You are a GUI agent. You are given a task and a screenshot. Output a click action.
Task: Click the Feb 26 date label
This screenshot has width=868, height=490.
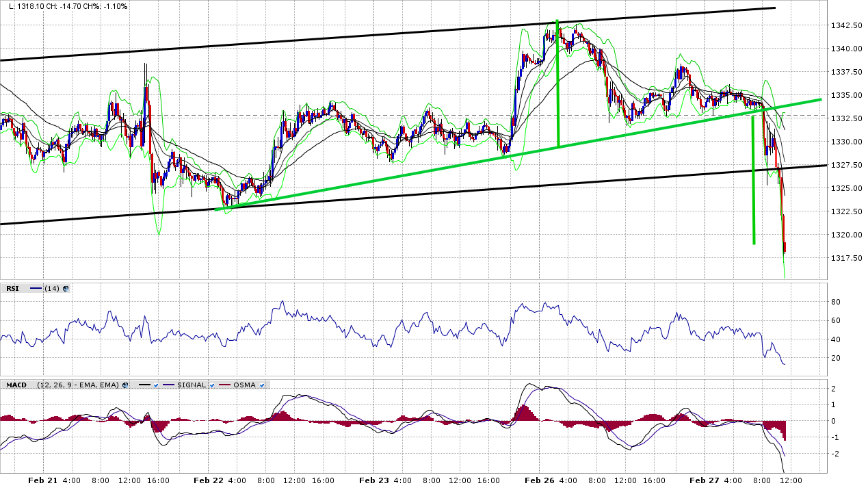[539, 480]
